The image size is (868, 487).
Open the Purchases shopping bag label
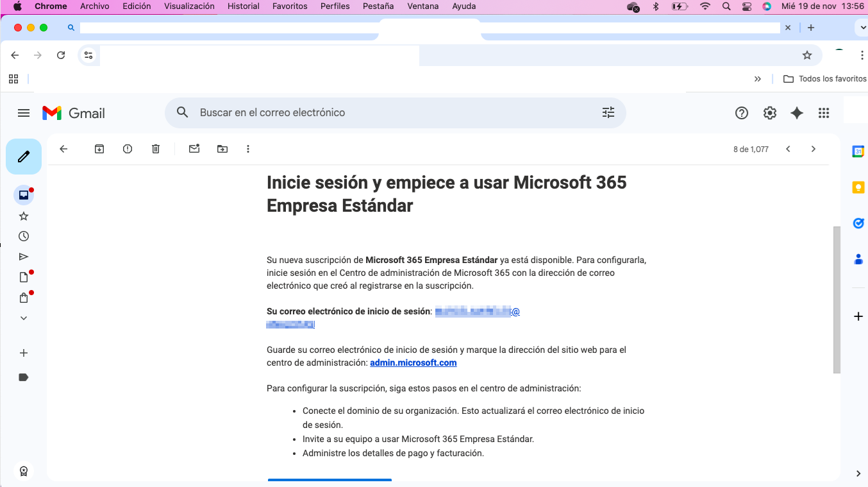24,298
